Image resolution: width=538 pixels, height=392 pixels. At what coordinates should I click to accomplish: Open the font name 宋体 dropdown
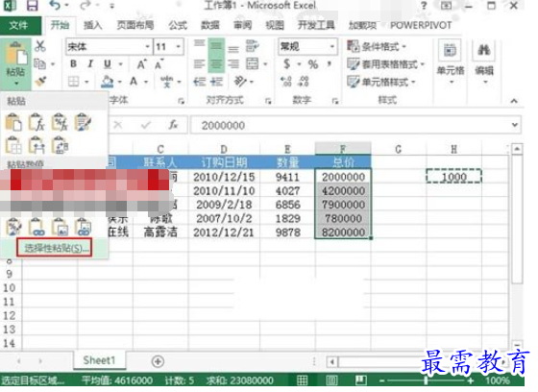click(x=148, y=46)
